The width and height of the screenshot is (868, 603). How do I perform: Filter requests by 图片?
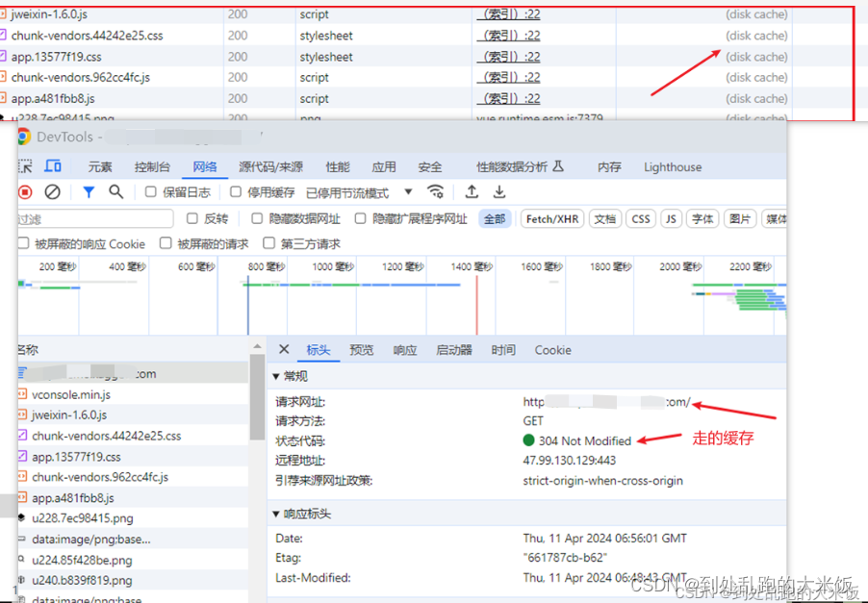point(740,219)
